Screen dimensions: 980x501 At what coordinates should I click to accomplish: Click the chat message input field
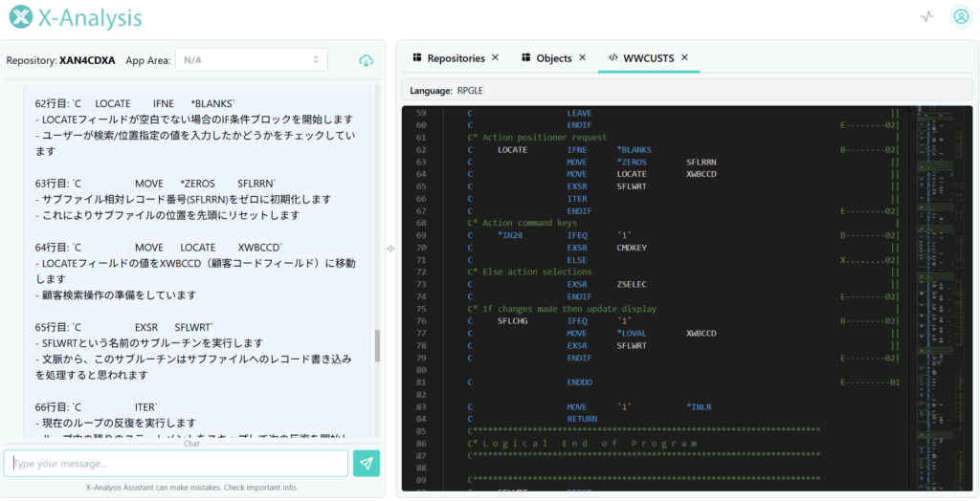click(x=176, y=464)
